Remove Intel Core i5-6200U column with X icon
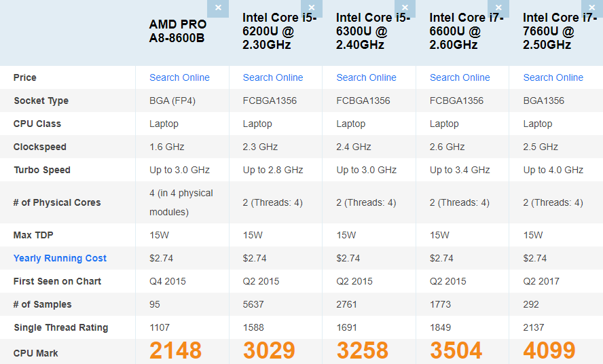603x364 pixels. tap(312, 8)
